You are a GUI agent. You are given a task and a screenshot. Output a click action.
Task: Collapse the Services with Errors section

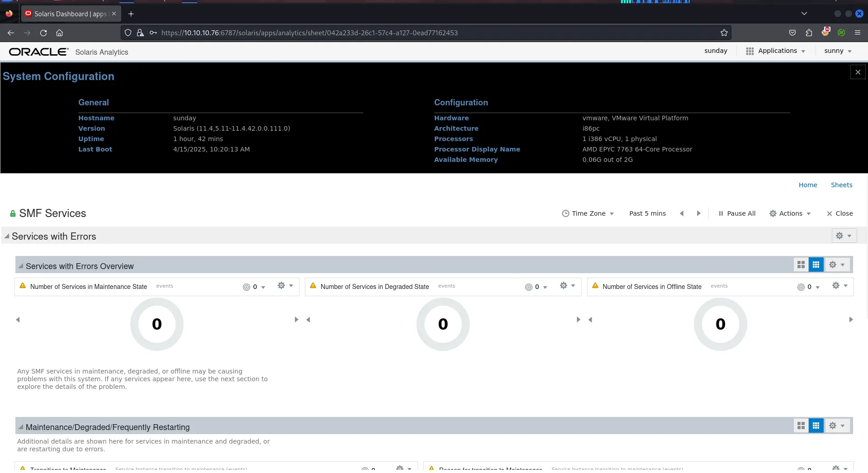point(7,236)
